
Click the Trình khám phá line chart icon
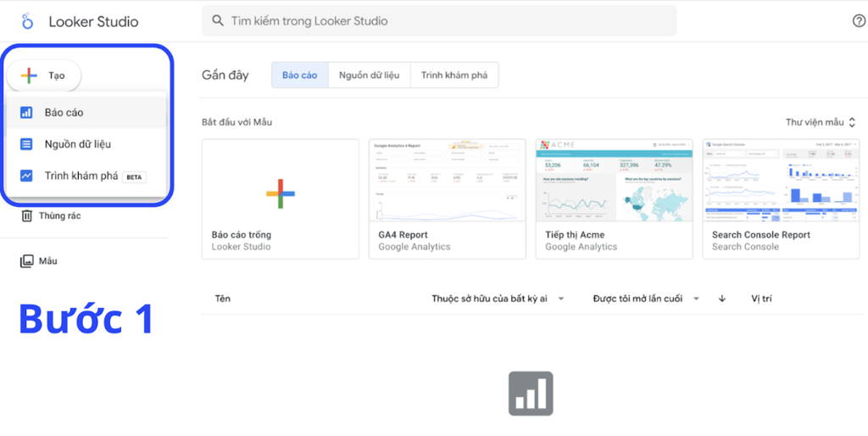click(26, 176)
